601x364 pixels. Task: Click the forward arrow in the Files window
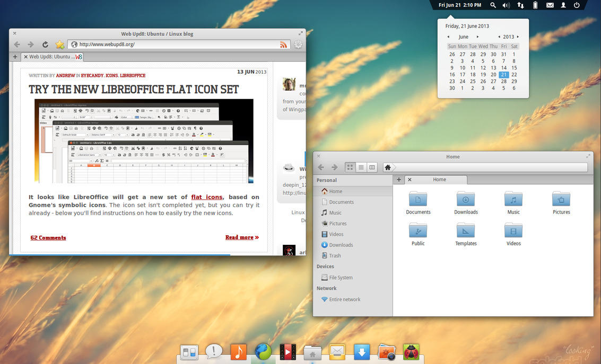(335, 167)
